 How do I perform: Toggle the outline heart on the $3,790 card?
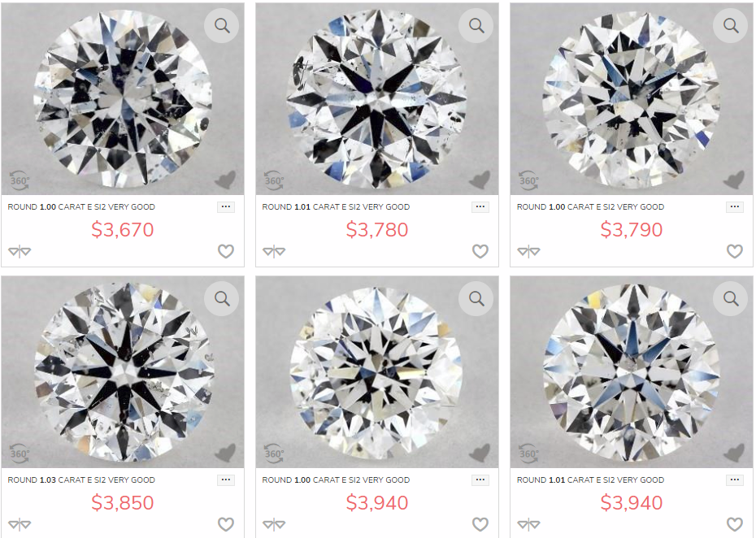735,251
